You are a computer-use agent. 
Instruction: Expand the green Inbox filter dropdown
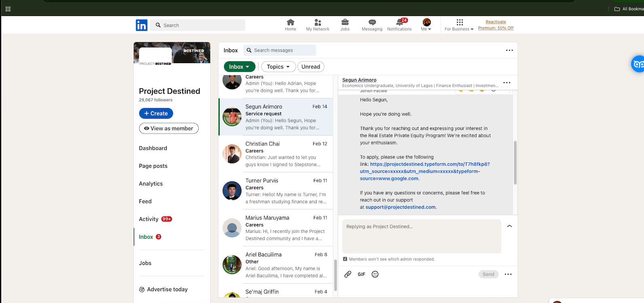tap(239, 67)
